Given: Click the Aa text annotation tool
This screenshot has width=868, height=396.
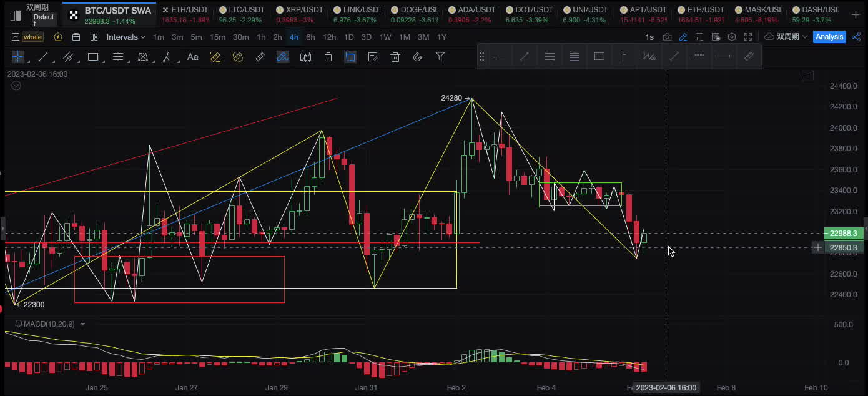Looking at the screenshot, I should point(193,57).
